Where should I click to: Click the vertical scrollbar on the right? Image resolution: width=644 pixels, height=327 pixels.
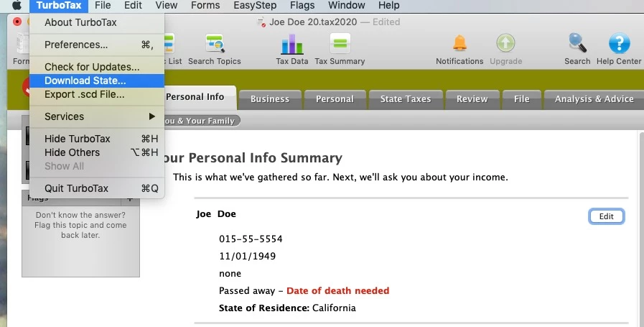[x=642, y=229]
